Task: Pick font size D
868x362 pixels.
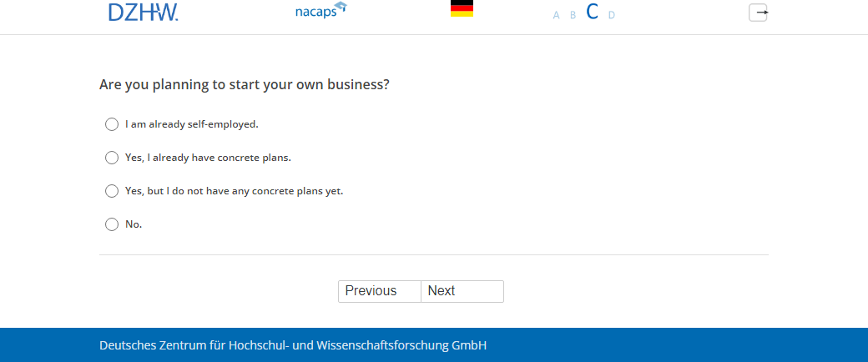Action: 612,15
